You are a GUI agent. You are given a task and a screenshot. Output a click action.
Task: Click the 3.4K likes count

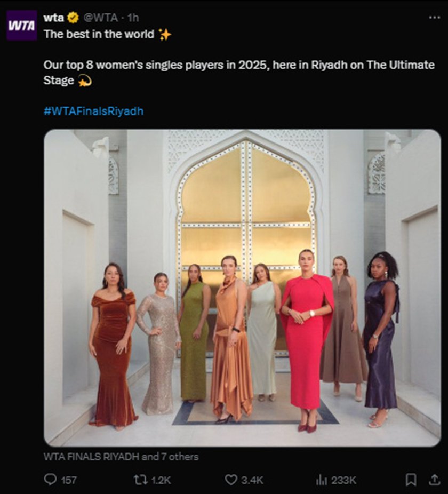click(x=252, y=480)
